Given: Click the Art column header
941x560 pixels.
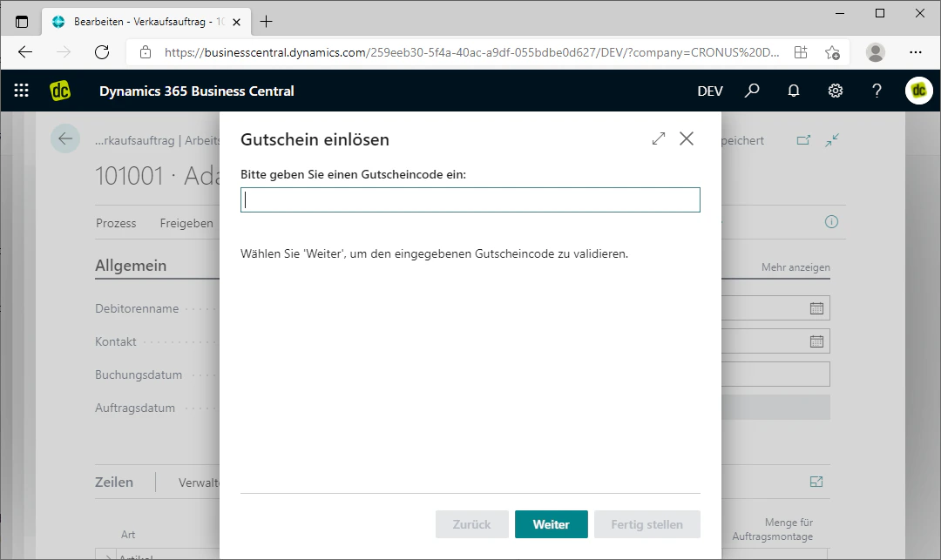Looking at the screenshot, I should coord(128,534).
